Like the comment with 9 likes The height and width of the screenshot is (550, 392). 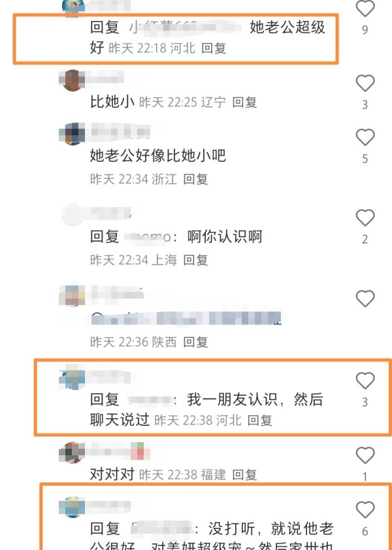pyautogui.click(x=365, y=8)
